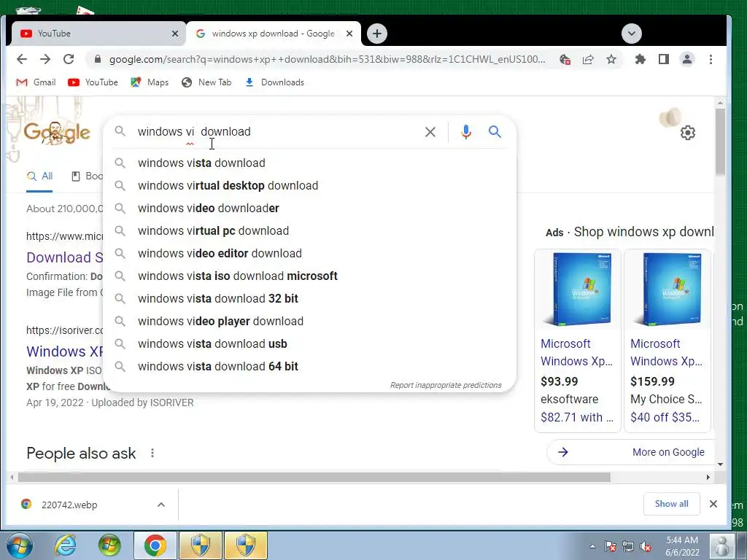Close the YouTube tab
Viewport: 747px width, 560px height.
tap(175, 34)
